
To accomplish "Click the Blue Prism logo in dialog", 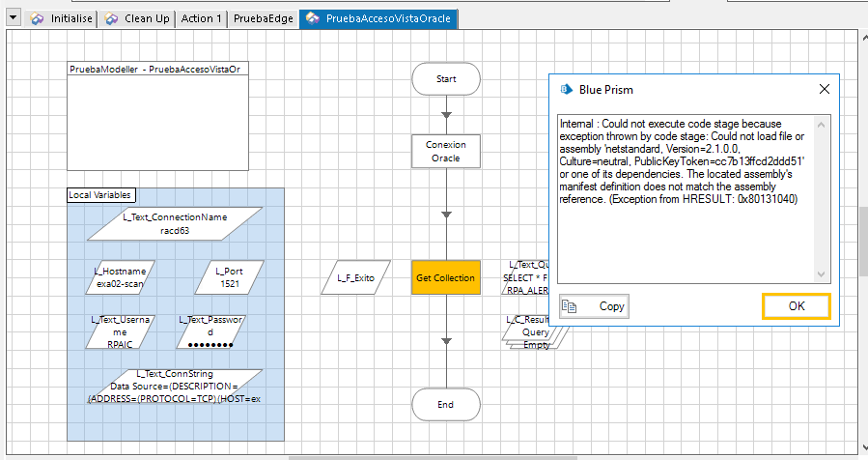I will point(566,89).
